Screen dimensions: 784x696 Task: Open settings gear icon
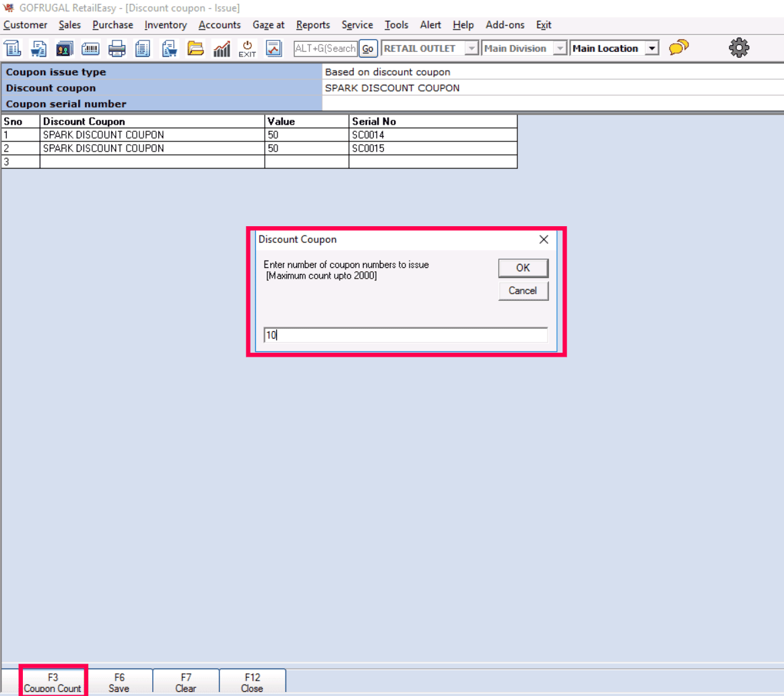[x=739, y=48]
